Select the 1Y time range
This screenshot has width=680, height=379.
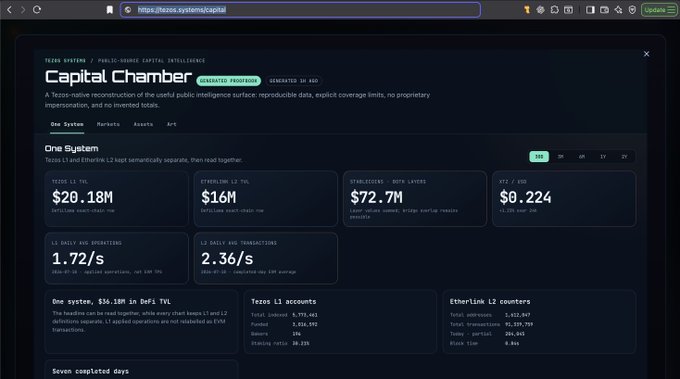pyautogui.click(x=603, y=157)
